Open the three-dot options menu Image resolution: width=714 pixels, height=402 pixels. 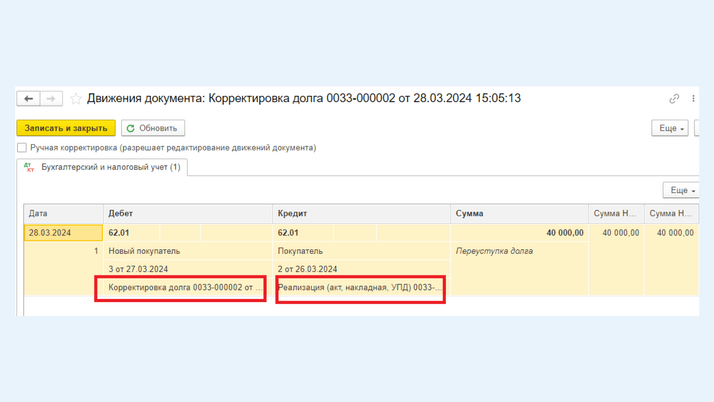pos(693,99)
